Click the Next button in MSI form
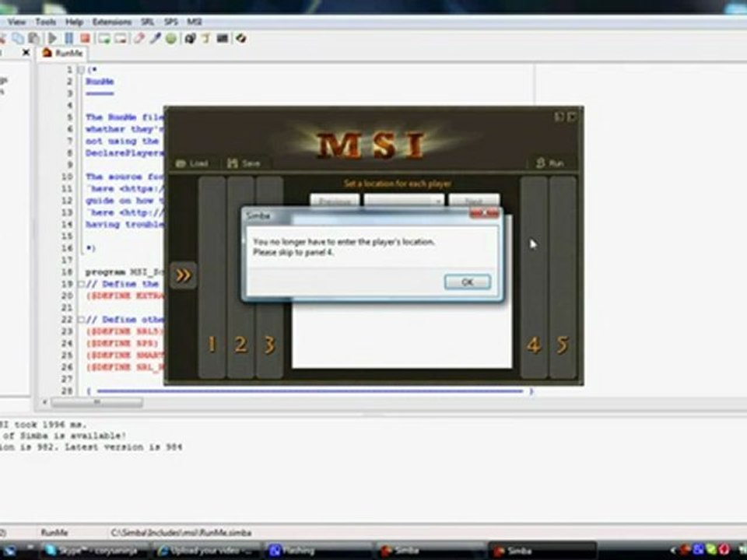Image resolution: width=747 pixels, height=560 pixels. pos(475,201)
